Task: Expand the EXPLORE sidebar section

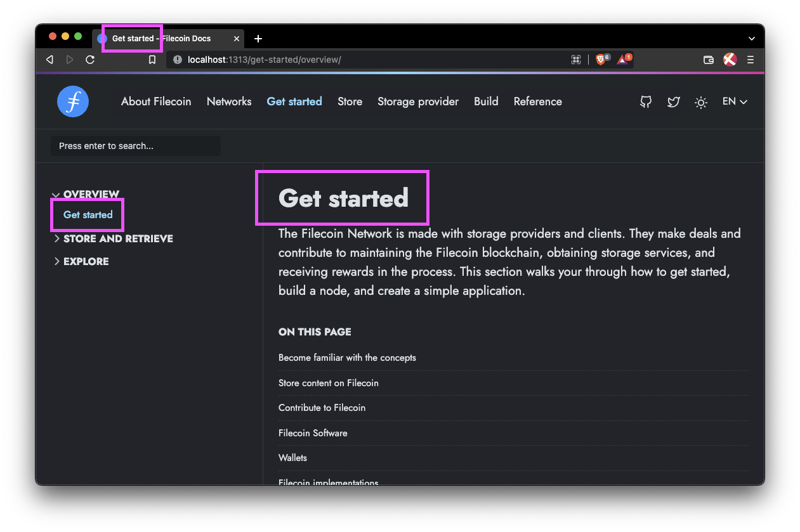Action: (x=81, y=261)
